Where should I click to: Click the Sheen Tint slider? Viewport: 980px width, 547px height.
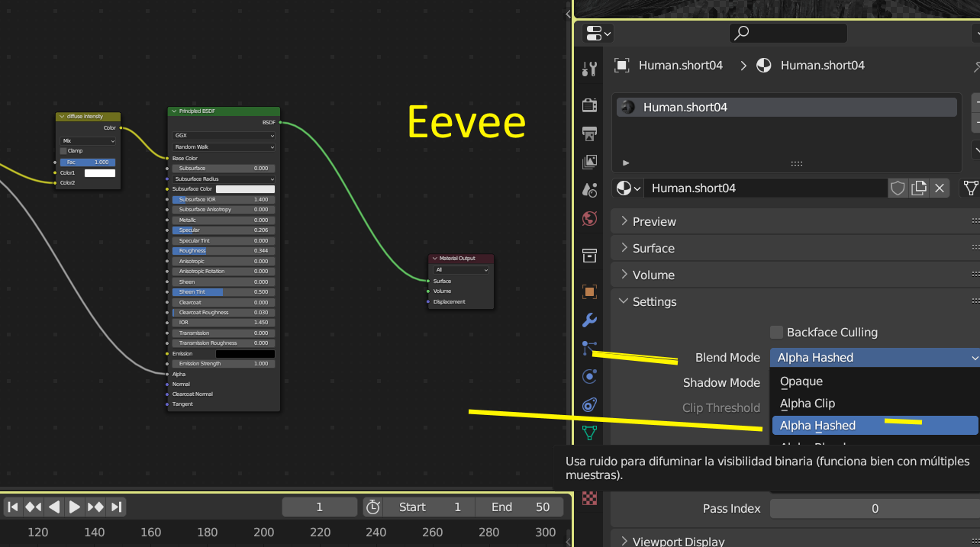[224, 291]
